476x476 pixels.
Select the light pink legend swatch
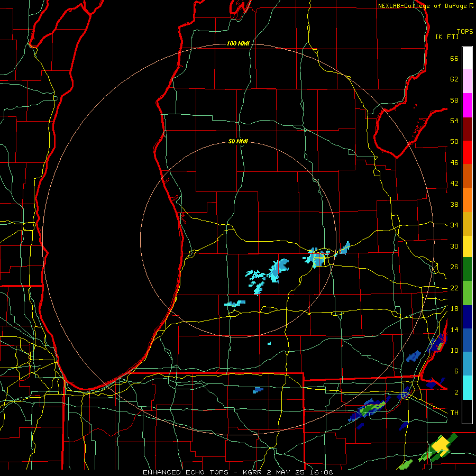(x=467, y=81)
